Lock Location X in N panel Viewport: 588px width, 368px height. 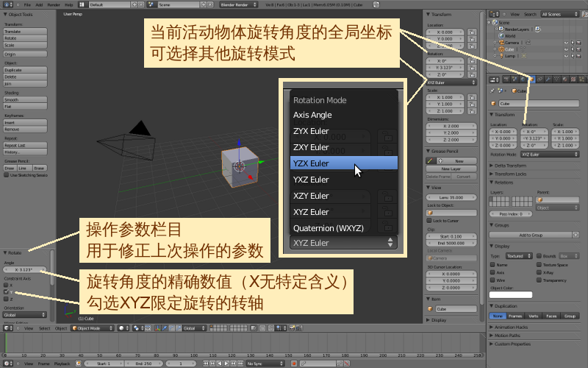(x=472, y=32)
